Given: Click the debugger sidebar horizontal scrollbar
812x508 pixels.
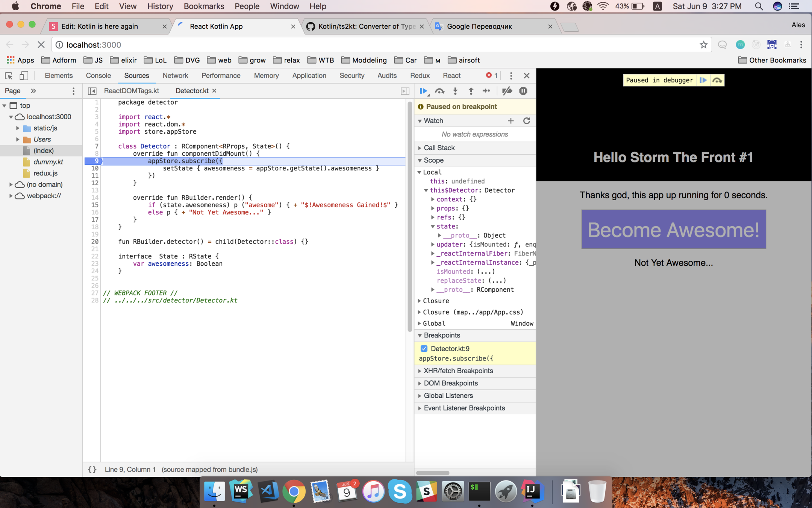Looking at the screenshot, I should pyautogui.click(x=433, y=473).
